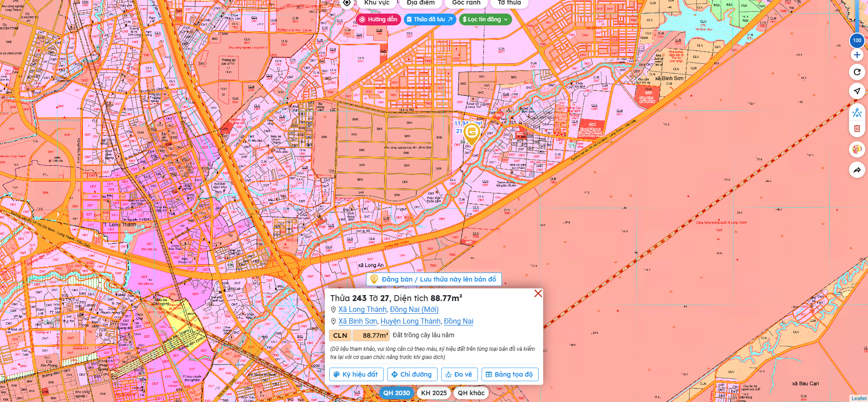Open QH khác planning options
This screenshot has width=868, height=402.
[x=471, y=393]
